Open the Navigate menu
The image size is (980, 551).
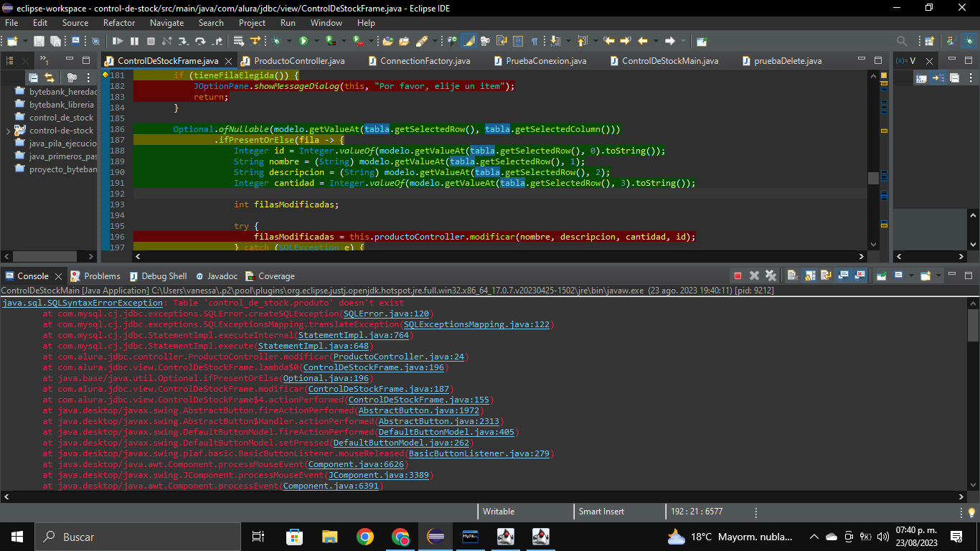(166, 23)
